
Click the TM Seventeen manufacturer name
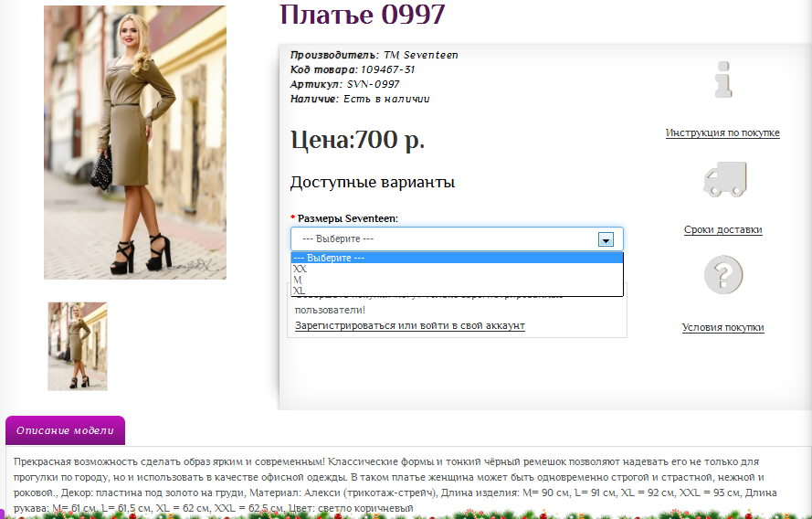point(420,55)
